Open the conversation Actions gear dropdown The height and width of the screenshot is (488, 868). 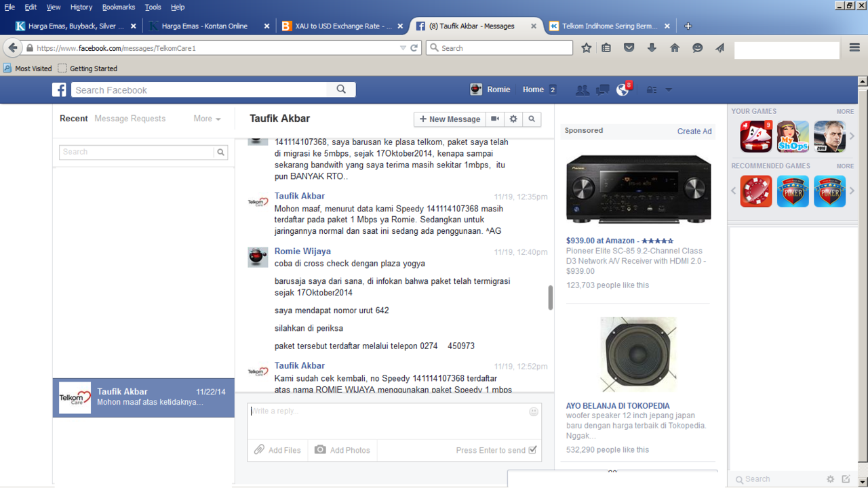(513, 119)
